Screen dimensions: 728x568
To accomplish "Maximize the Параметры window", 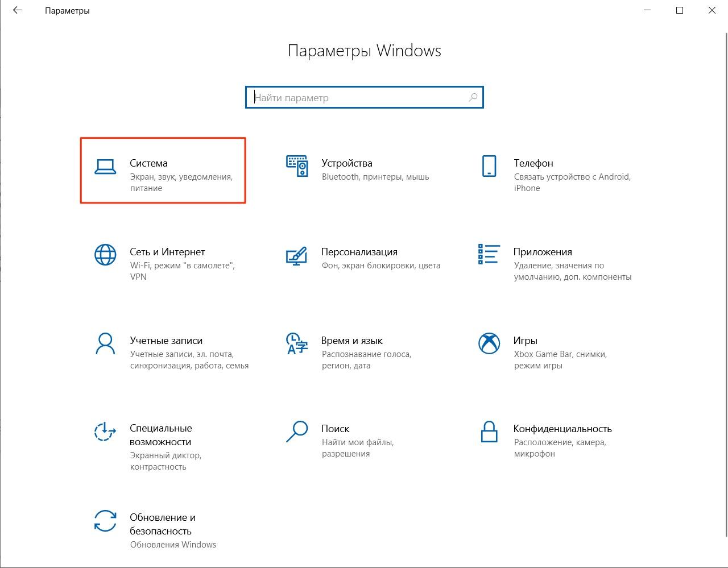I will coord(680,10).
